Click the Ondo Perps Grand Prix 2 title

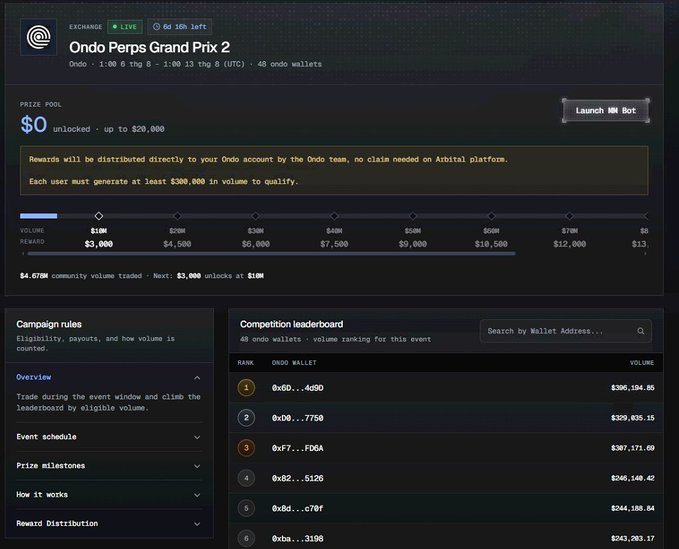(149, 47)
